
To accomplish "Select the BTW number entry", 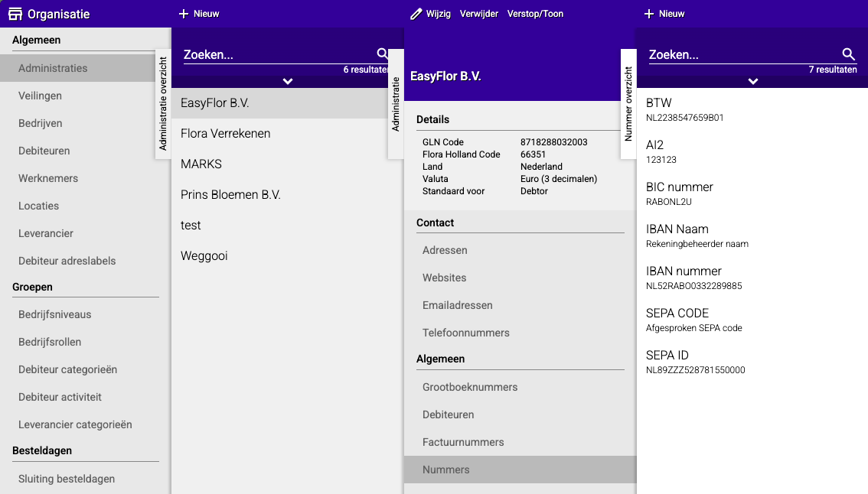I will [x=752, y=109].
